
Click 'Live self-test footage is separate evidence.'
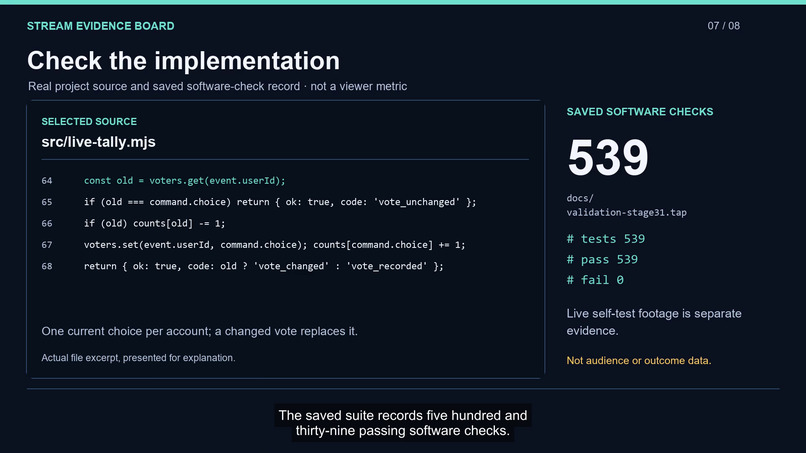[x=654, y=322]
